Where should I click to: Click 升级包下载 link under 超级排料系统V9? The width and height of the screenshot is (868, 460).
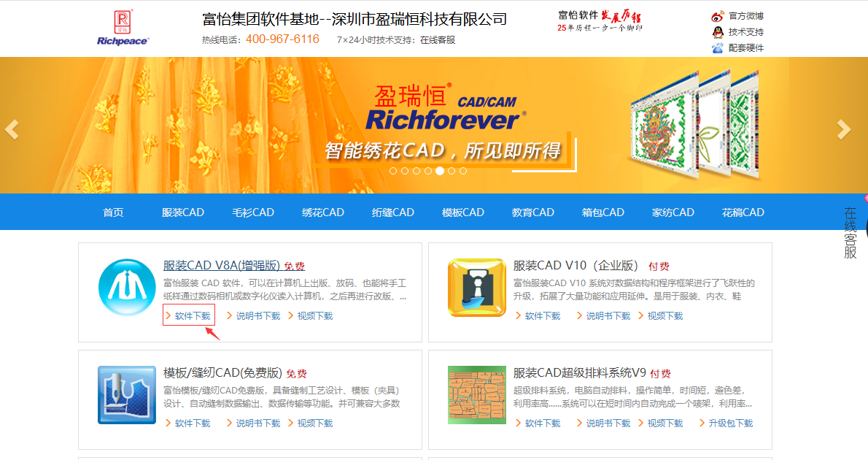(730, 423)
